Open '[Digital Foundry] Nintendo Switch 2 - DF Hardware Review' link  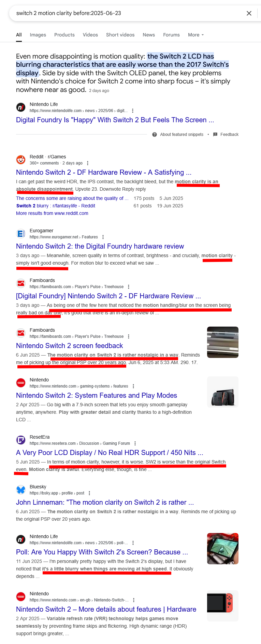coord(108,296)
